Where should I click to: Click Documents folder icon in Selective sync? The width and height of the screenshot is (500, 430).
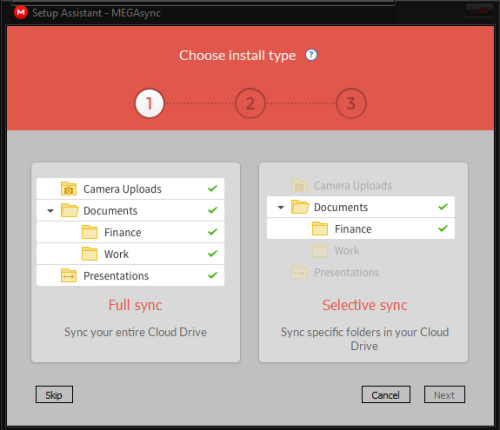click(300, 207)
